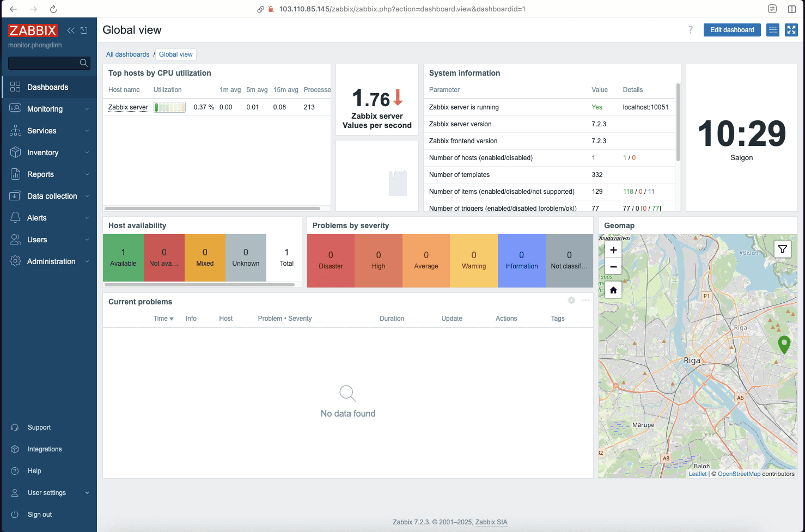Click the Alerts bell icon
The width and height of the screenshot is (805, 532).
15,218
